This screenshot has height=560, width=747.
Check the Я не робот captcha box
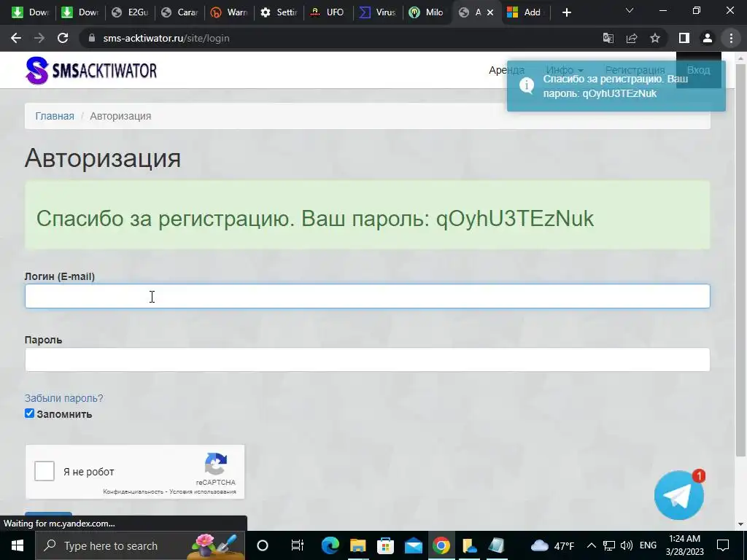[x=44, y=472]
